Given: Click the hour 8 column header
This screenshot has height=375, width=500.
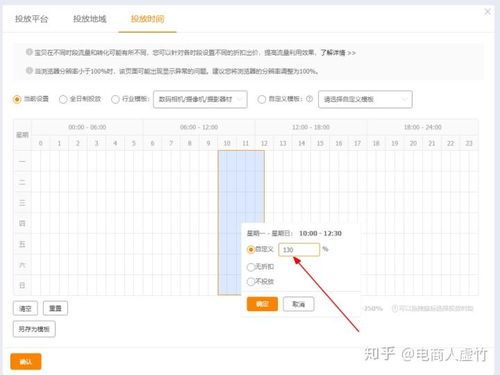Looking at the screenshot, I should tap(190, 143).
